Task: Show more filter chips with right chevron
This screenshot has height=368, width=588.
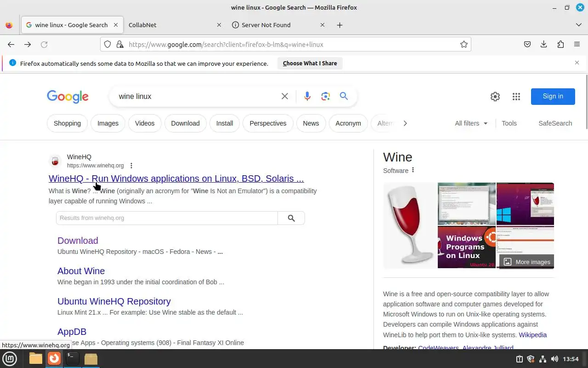Action: pos(405,123)
